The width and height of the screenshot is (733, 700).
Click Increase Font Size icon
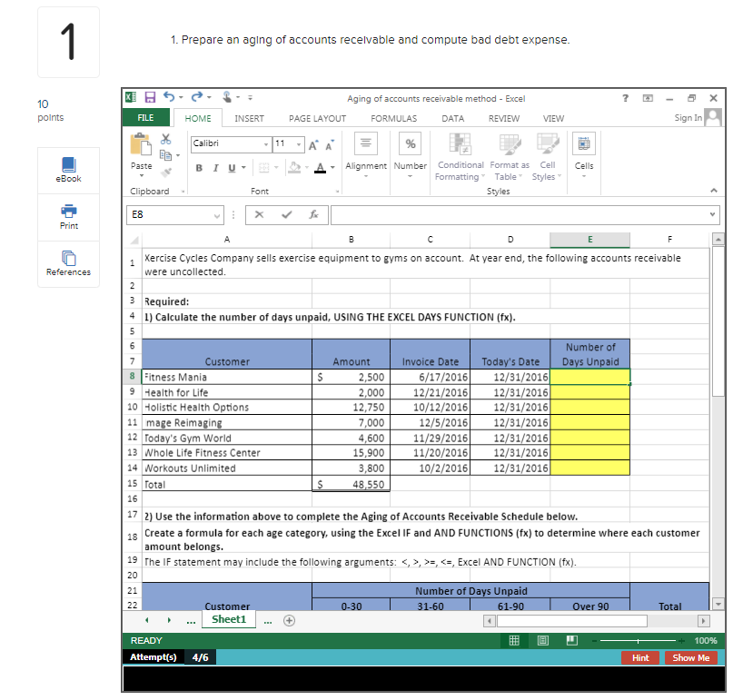[313, 145]
